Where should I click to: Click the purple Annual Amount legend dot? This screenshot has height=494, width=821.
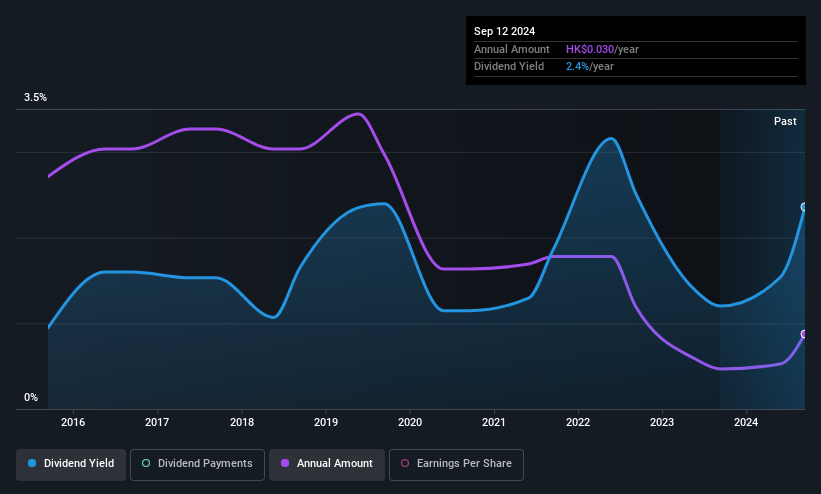point(285,463)
